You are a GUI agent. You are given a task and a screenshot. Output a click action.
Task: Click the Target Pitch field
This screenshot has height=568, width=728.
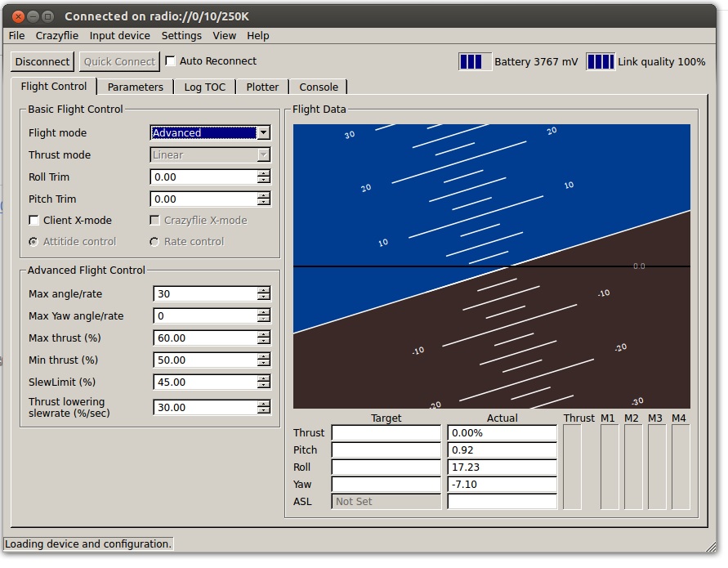(386, 450)
